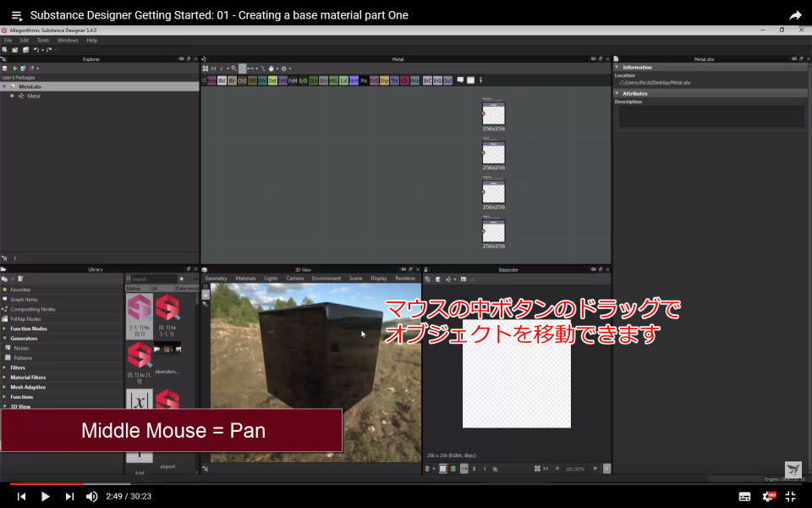Image resolution: width=812 pixels, height=508 pixels.
Task: Select Noises under Generators
Action: [21, 348]
